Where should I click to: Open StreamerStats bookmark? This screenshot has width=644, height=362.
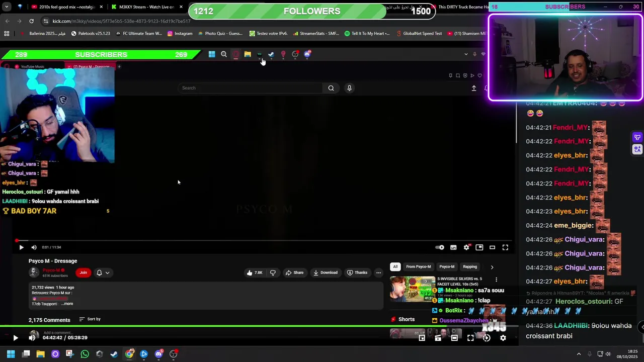(x=315, y=34)
